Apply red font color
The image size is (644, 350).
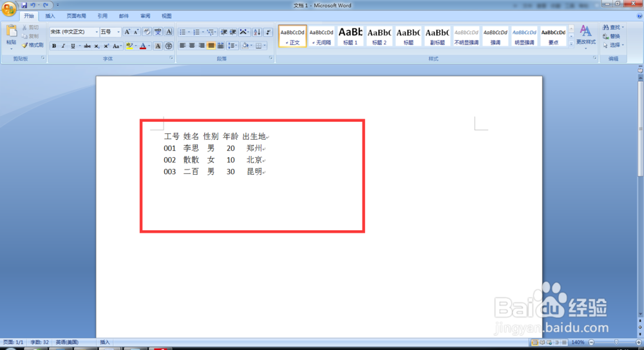tap(143, 46)
